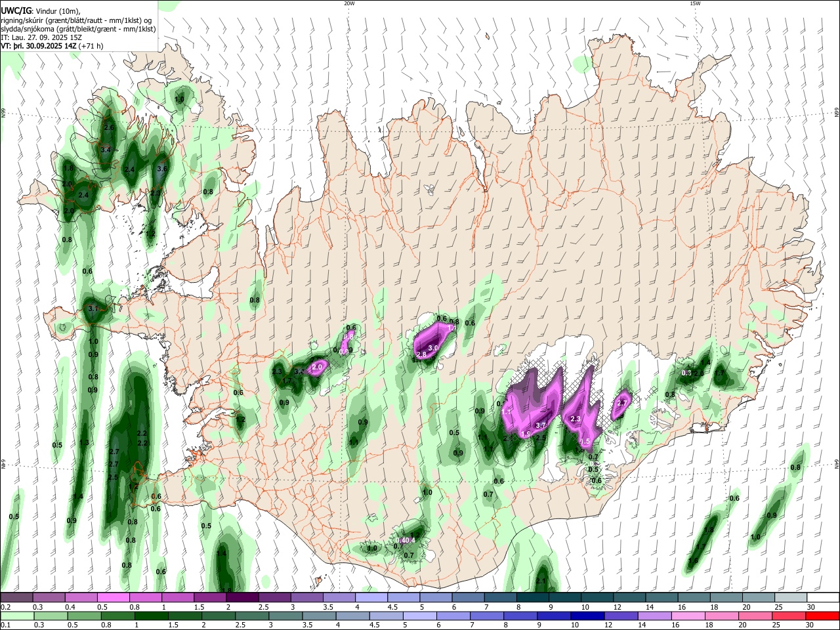The height and width of the screenshot is (630, 840).
Task: Click the 'rigning/skúrir' description line
Action: tap(77, 20)
